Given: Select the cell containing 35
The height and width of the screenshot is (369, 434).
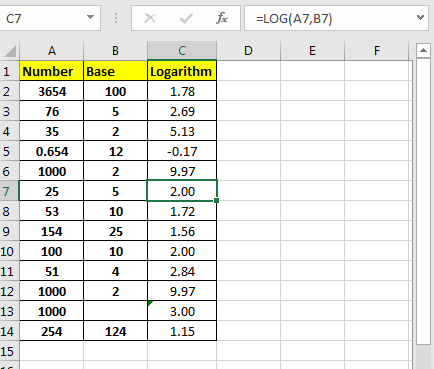Looking at the screenshot, I should 52,131.
